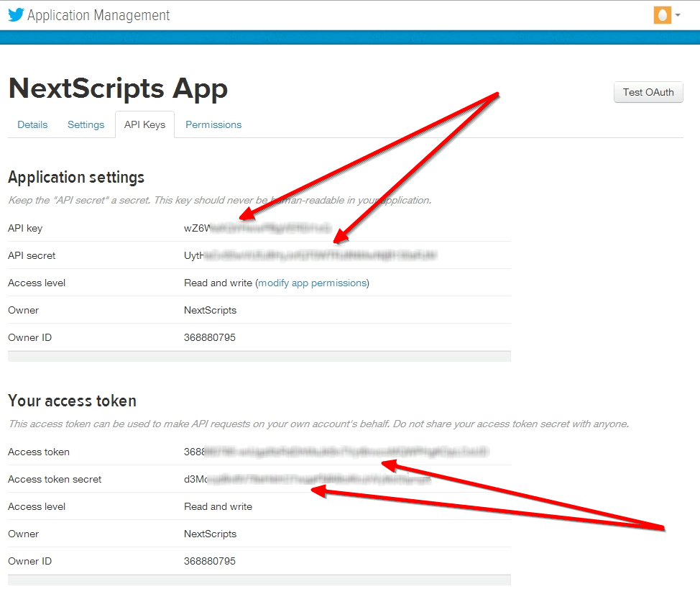Click the Application Management header title

pos(98,15)
